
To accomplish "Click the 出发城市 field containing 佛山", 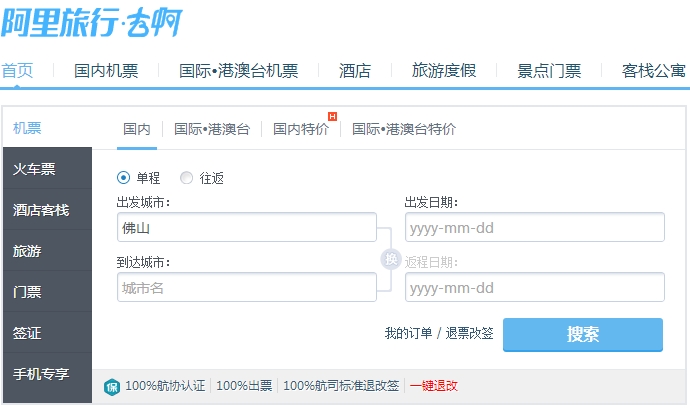I will 247,227.
